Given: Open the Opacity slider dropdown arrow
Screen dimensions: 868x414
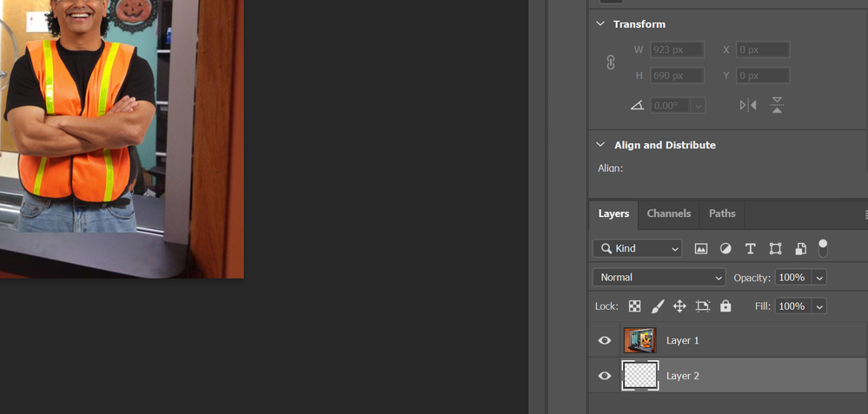Looking at the screenshot, I should tap(819, 278).
